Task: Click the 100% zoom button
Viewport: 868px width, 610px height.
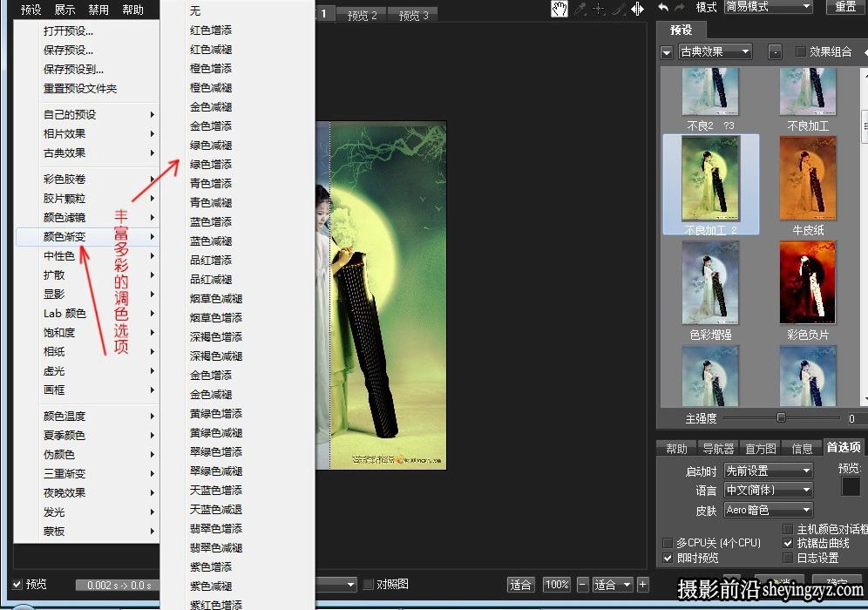Action: point(556,585)
